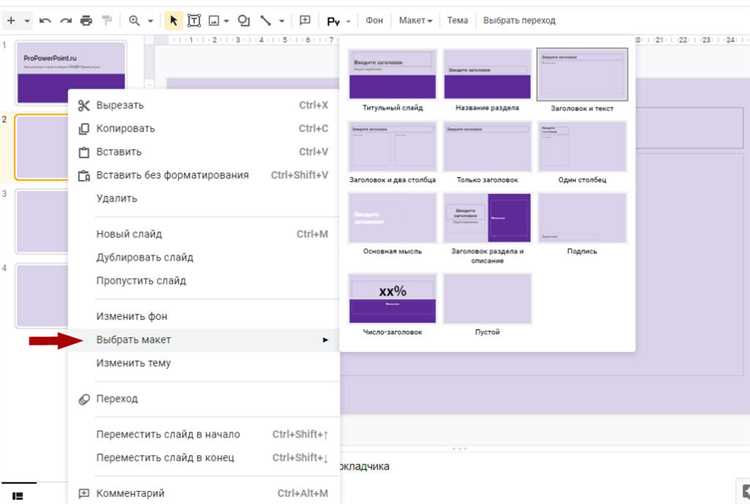The width and height of the screenshot is (750, 504).
Task: Click the insert image icon
Action: 214,21
